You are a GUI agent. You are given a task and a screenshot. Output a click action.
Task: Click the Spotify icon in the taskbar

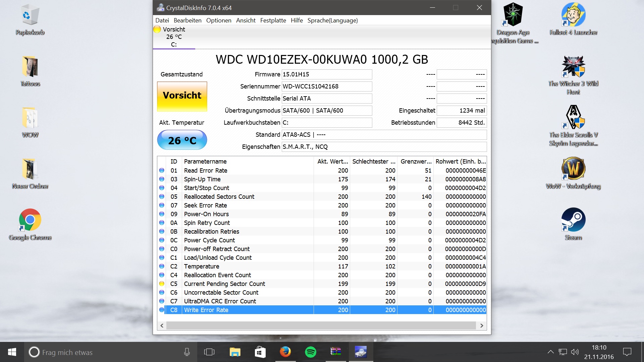pos(311,352)
